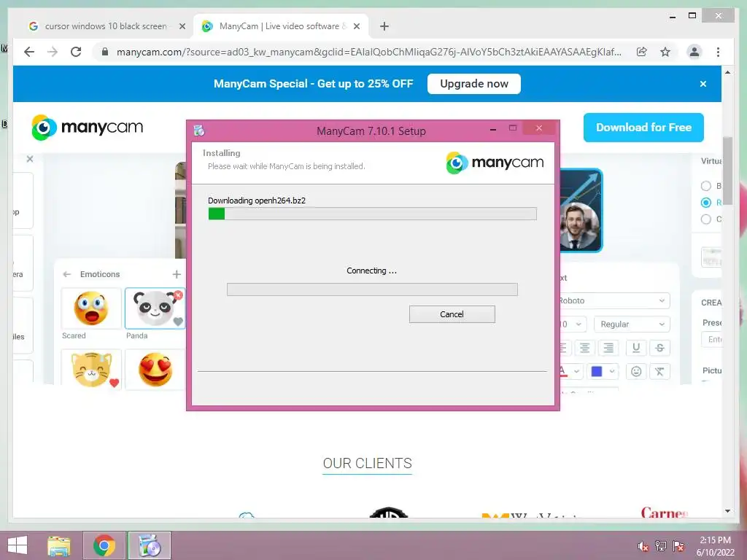
Task: Click the file download progress bar
Action: click(373, 214)
